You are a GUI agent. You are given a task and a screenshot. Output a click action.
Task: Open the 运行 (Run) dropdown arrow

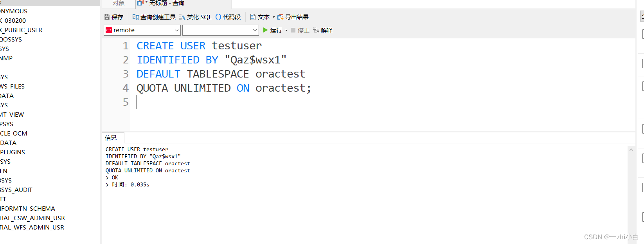click(x=286, y=30)
